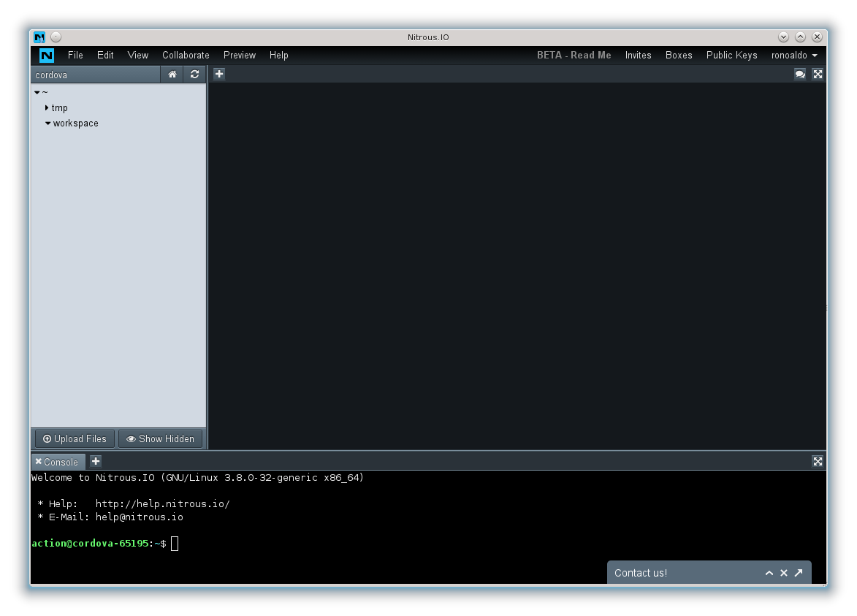Close the Console tab
The image size is (857, 616).
click(38, 461)
